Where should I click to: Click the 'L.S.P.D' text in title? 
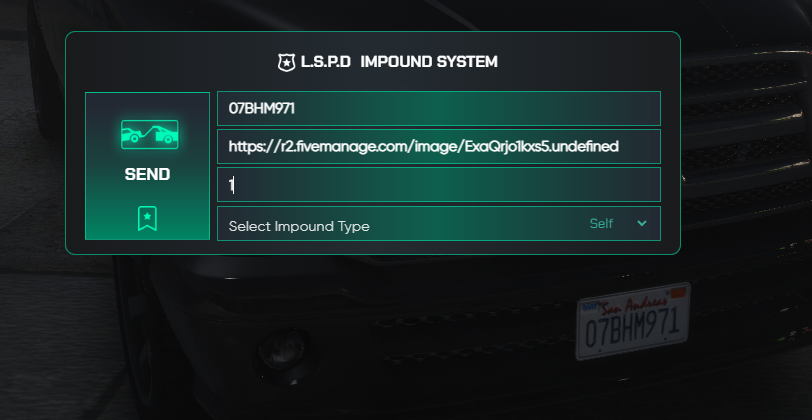[326, 62]
